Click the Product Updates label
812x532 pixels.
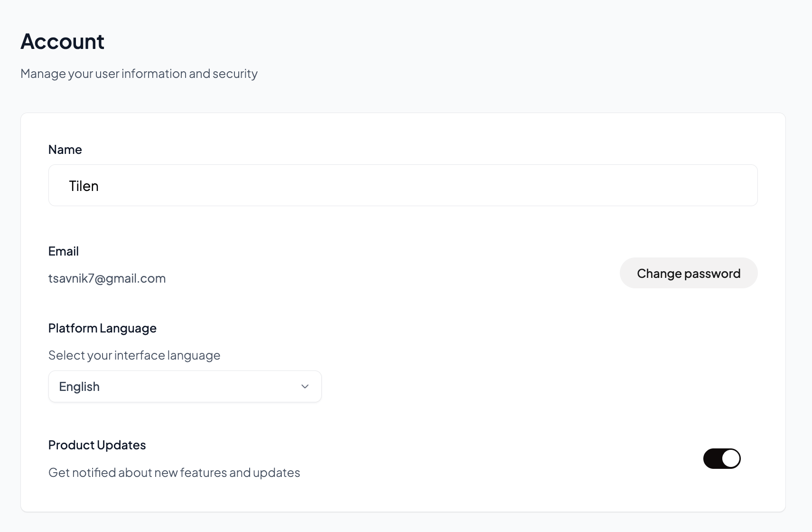click(97, 445)
